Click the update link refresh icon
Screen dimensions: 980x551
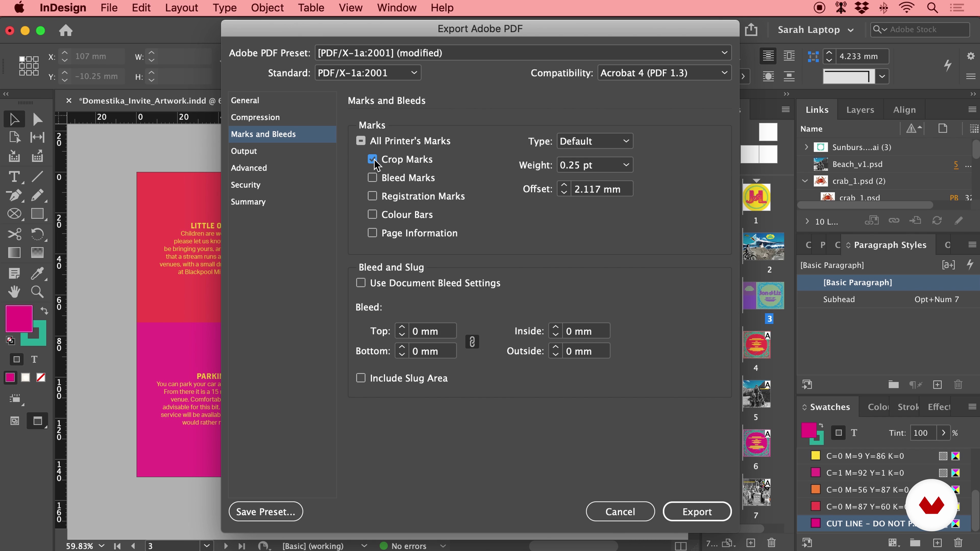937,221
